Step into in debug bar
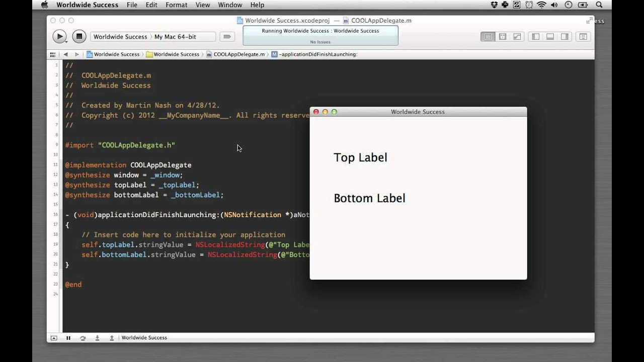Viewport: 644px width, 362px height. pos(97,338)
